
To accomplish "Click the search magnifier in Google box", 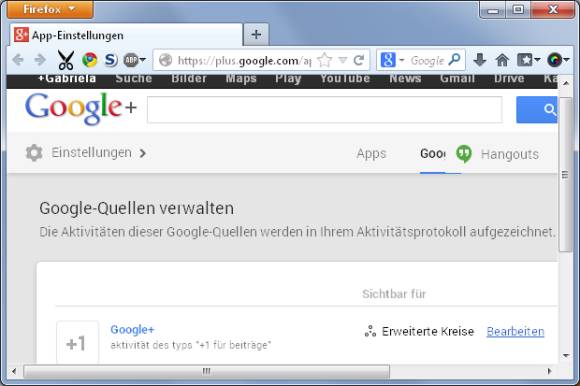I will [454, 59].
